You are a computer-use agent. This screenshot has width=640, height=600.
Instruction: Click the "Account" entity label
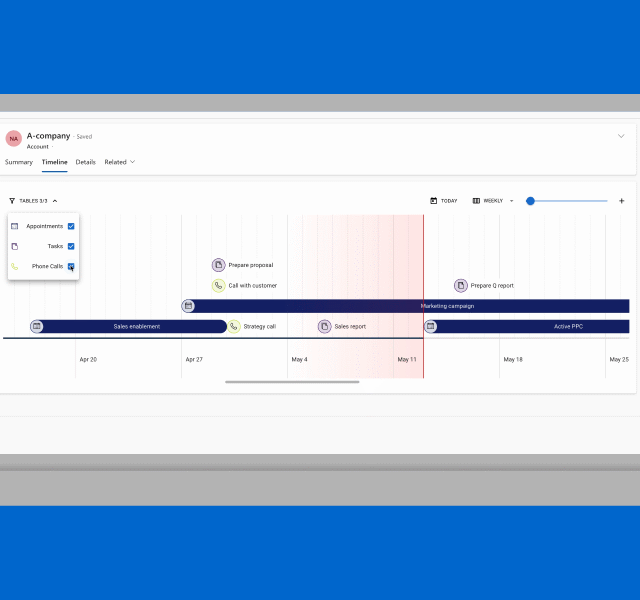tap(38, 147)
